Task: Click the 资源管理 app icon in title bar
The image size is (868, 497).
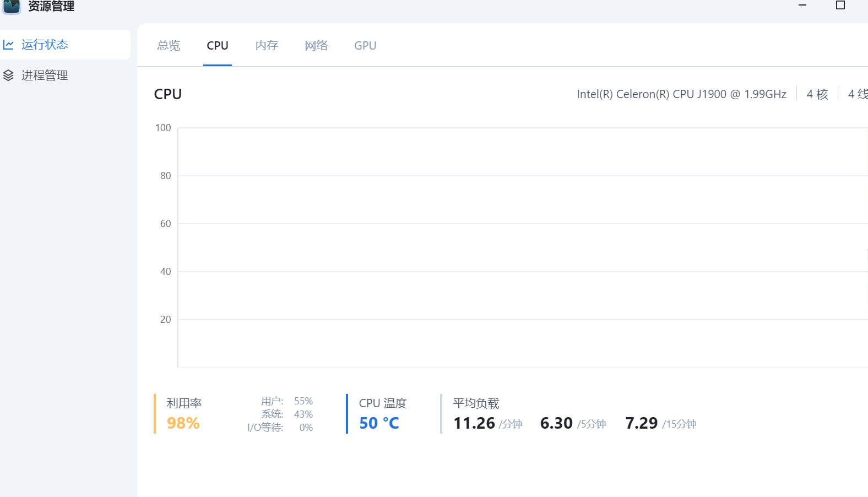Action: tap(12, 6)
